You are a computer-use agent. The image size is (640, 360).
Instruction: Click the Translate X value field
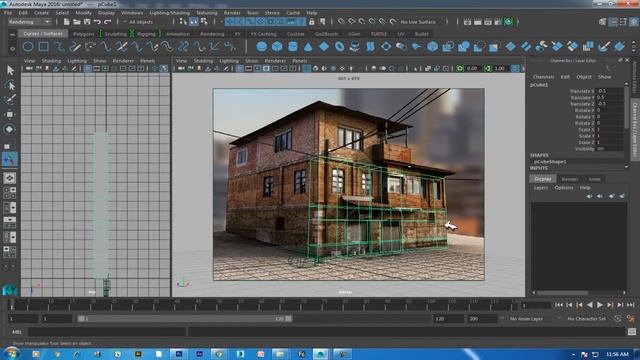[609, 91]
